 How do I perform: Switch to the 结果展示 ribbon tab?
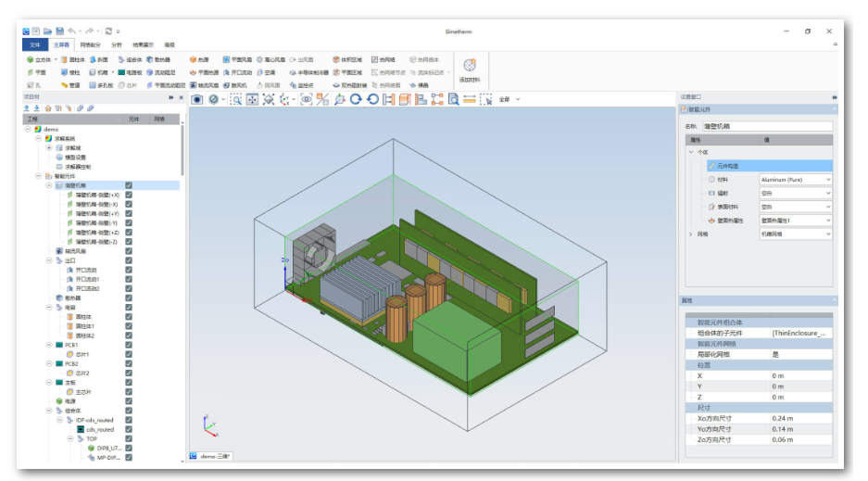point(144,44)
